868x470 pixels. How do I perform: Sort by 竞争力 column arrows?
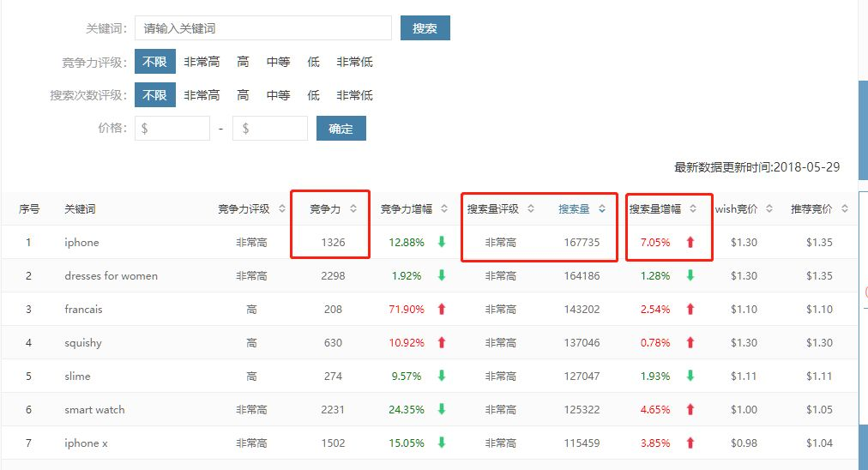353,208
